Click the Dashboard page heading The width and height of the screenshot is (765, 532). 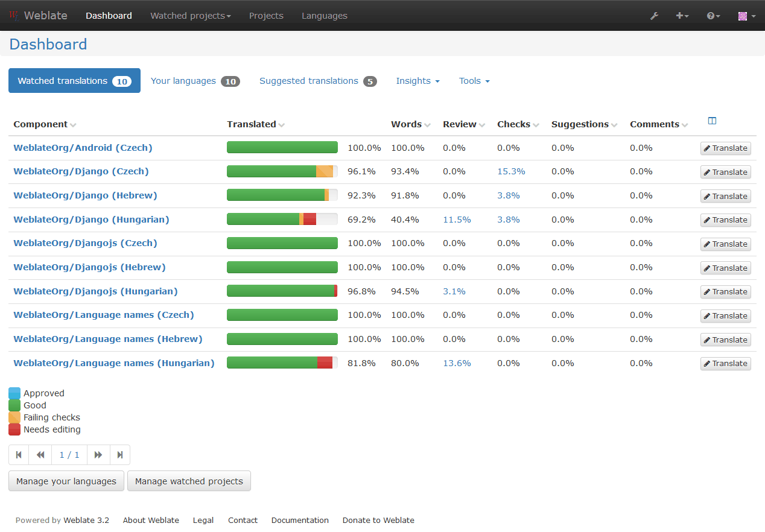pyautogui.click(x=48, y=44)
